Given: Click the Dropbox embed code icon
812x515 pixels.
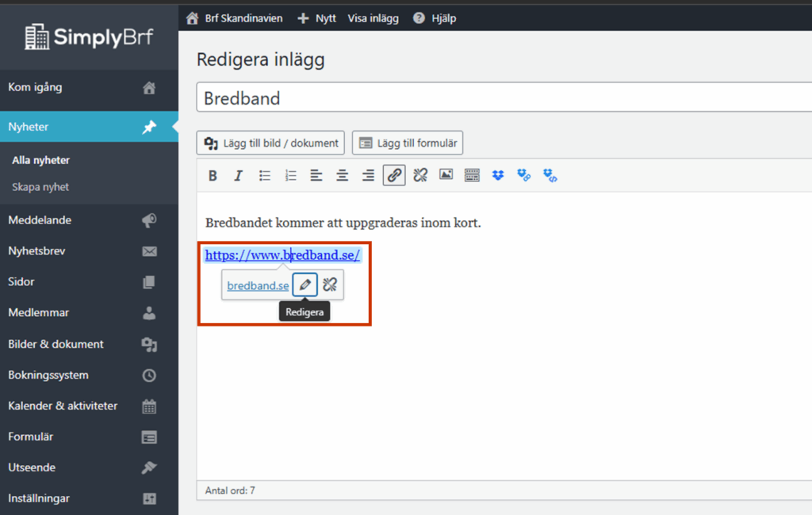Looking at the screenshot, I should coord(550,175).
